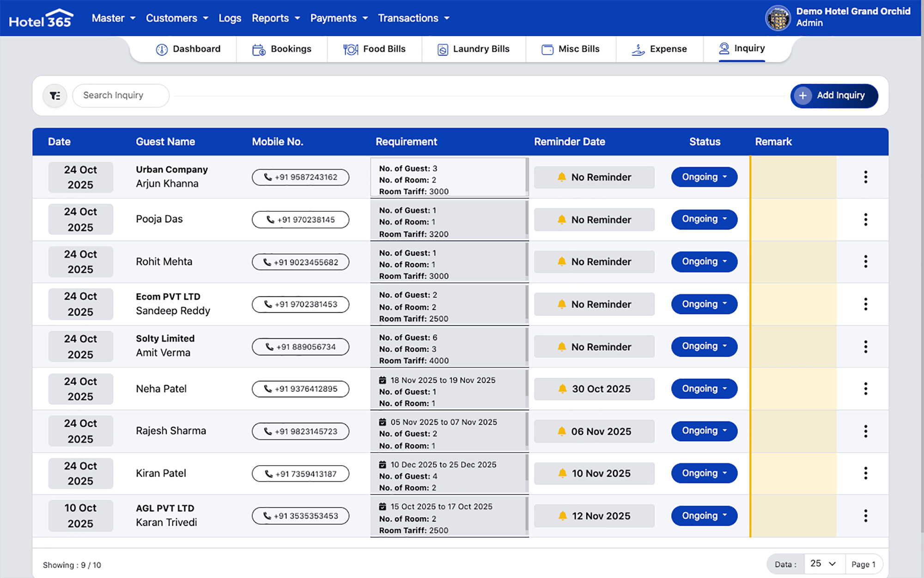Expand the Ongoing status for Sandeep Reddy
This screenshot has height=578, width=924.
coord(704,304)
